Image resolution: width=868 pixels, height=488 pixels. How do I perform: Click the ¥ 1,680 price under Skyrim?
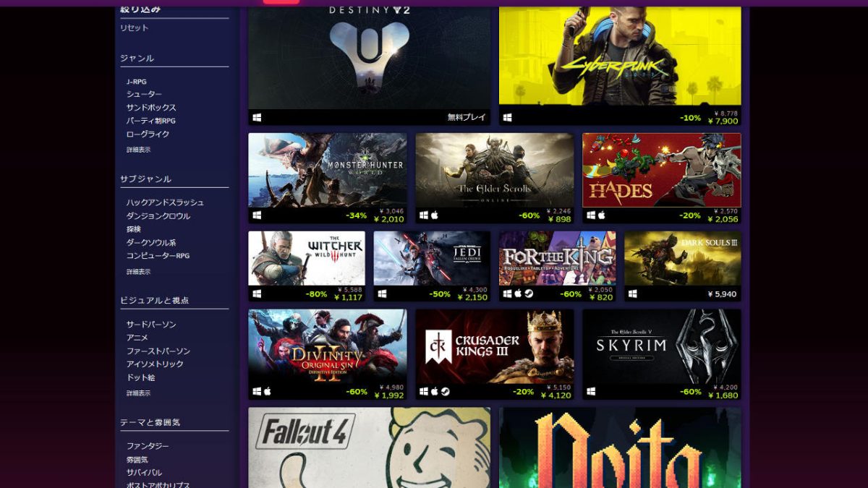723,395
